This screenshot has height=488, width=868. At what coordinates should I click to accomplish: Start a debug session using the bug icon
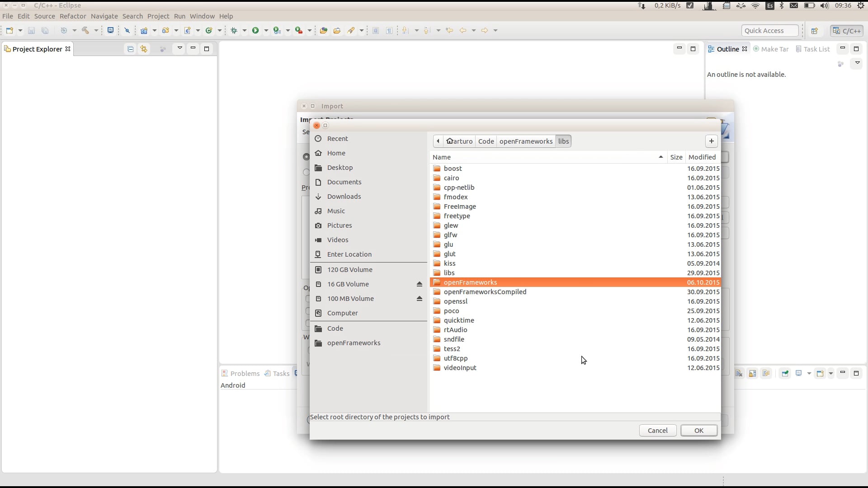[234, 30]
